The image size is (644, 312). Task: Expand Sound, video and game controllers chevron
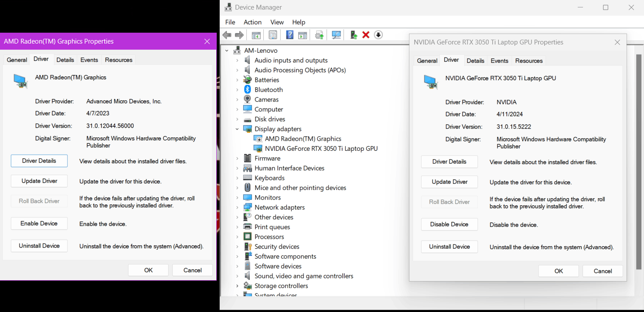(237, 276)
